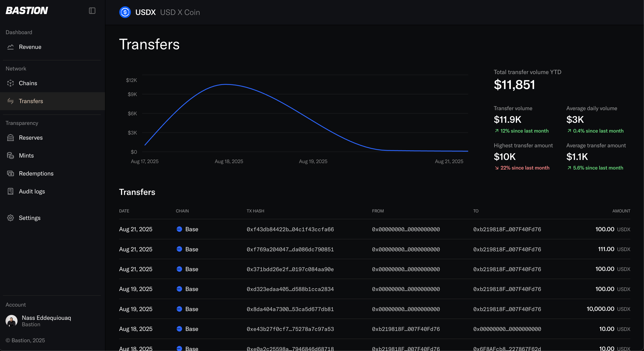Click the Audit logs receipt icon
The image size is (644, 351).
10,191
